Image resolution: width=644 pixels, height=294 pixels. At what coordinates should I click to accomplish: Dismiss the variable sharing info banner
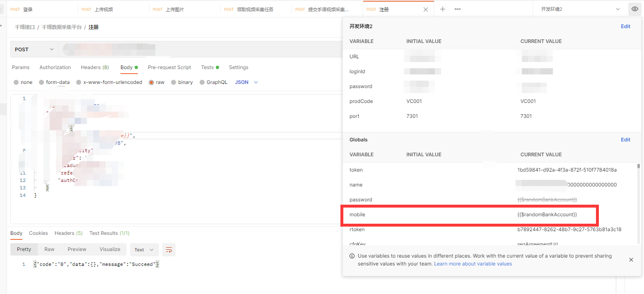pyautogui.click(x=631, y=259)
